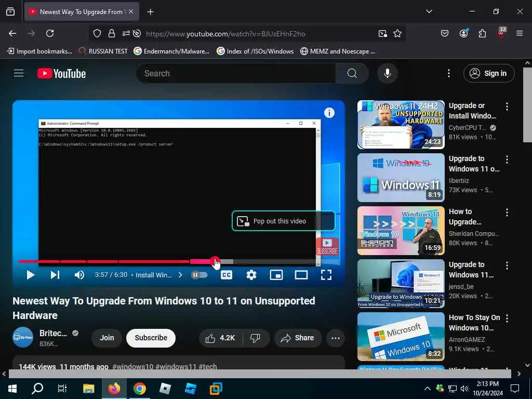
Task: Mute the video volume speaker icon
Action: click(x=79, y=275)
